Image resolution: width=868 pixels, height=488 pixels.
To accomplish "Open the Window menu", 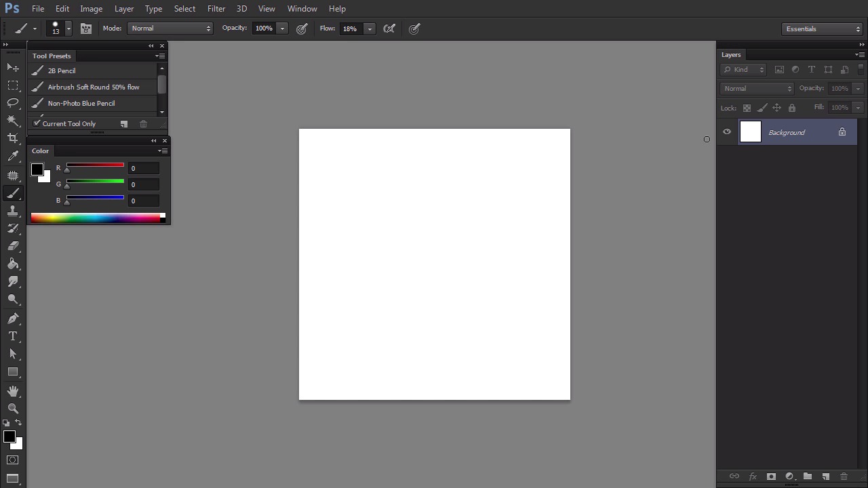I will pos(302,9).
